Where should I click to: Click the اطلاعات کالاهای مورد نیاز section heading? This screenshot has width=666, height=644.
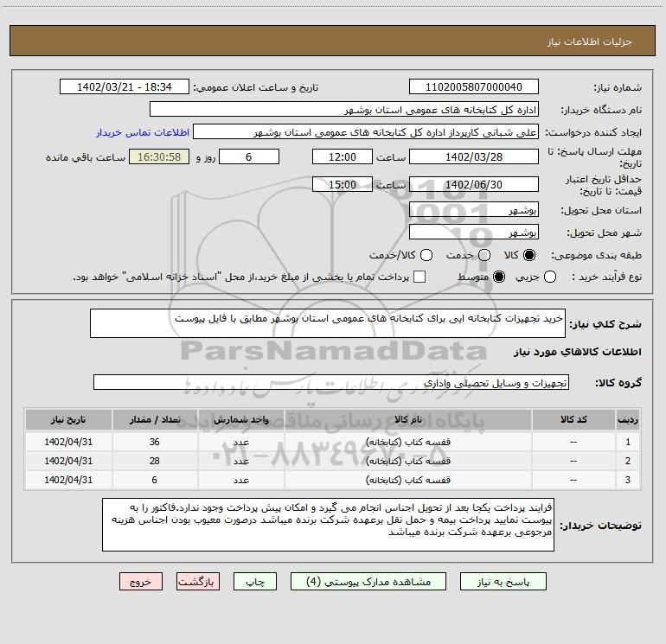tap(578, 352)
